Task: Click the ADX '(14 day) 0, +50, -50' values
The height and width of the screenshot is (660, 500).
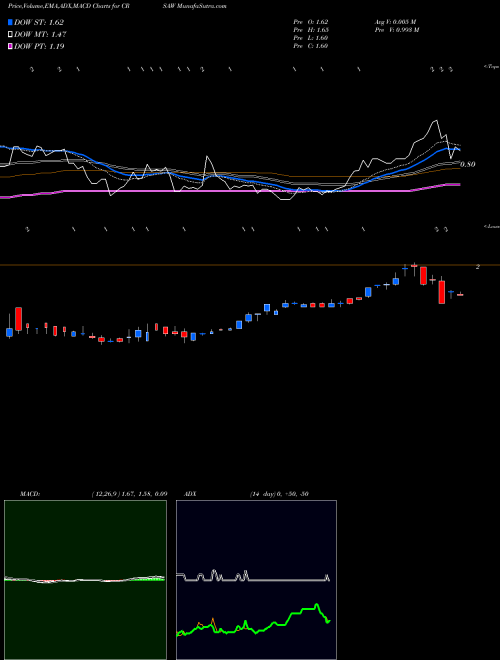Action: (x=279, y=494)
